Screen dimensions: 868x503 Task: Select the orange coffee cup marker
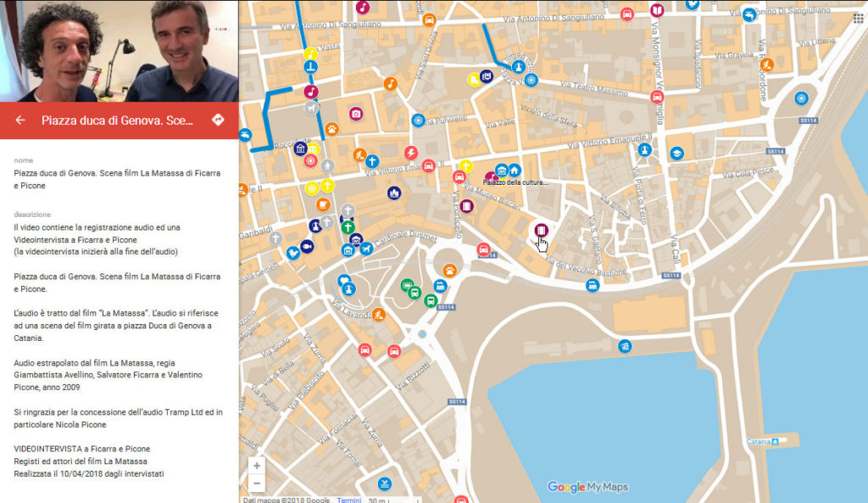tap(322, 204)
